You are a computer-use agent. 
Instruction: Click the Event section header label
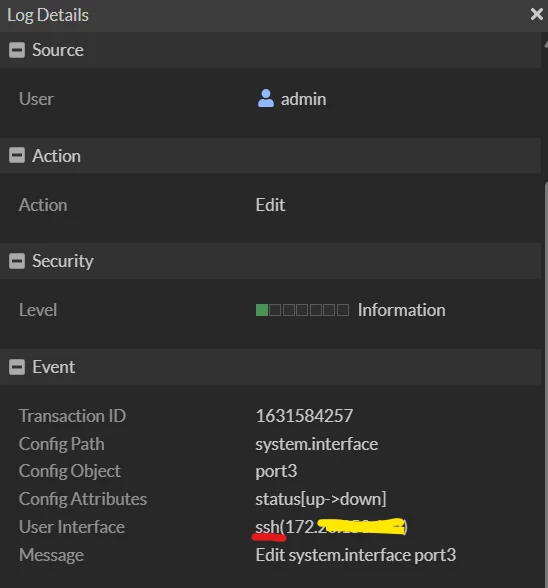coord(54,367)
